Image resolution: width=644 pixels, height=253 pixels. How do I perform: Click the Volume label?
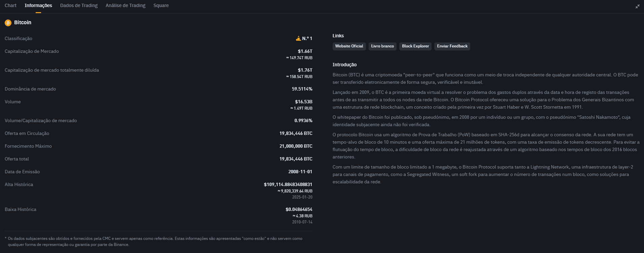pos(13,102)
